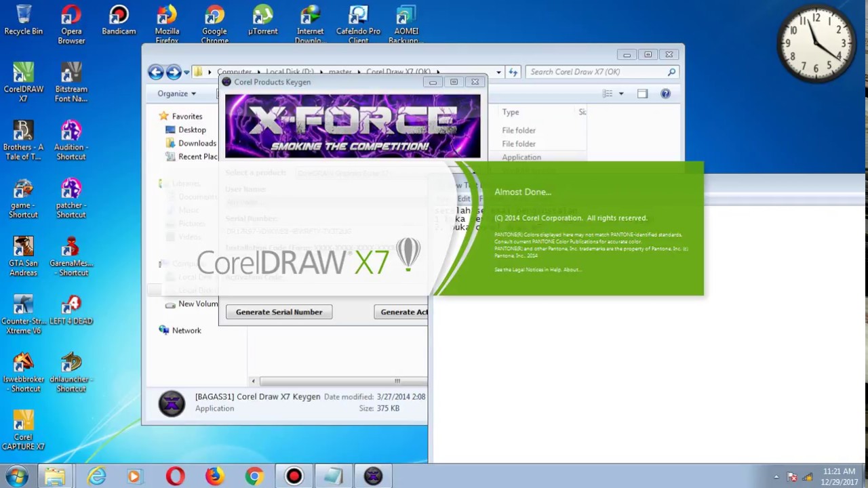Open game - Shortcut desktop icon
Viewport: 868px width, 488px height.
pos(23,198)
